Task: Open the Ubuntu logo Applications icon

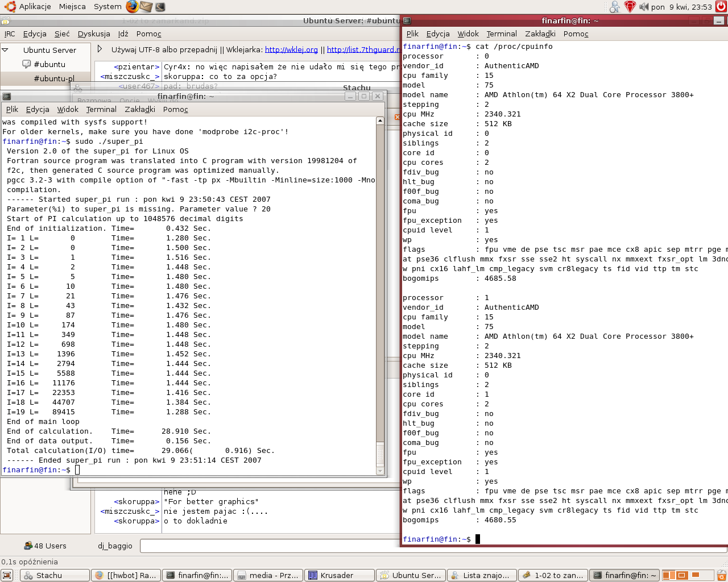Action: click(10, 7)
